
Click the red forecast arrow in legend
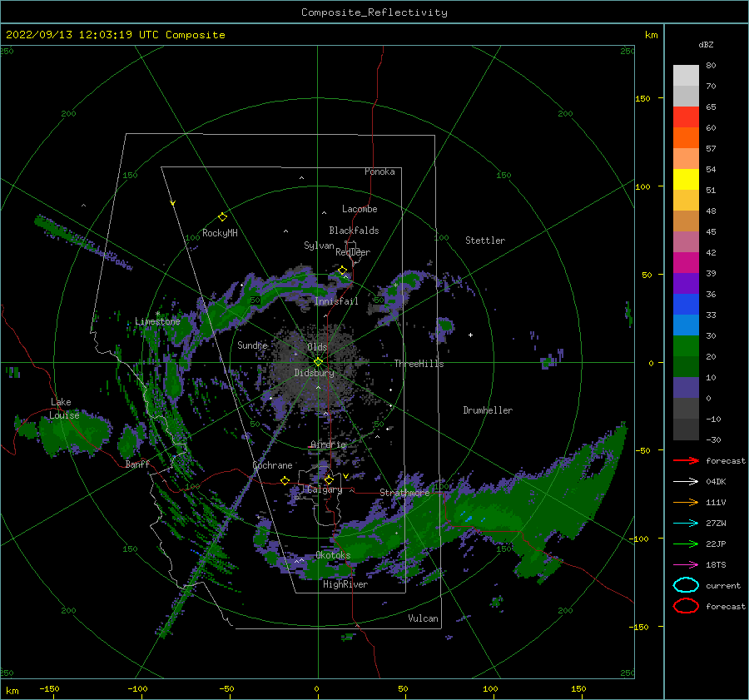686,460
